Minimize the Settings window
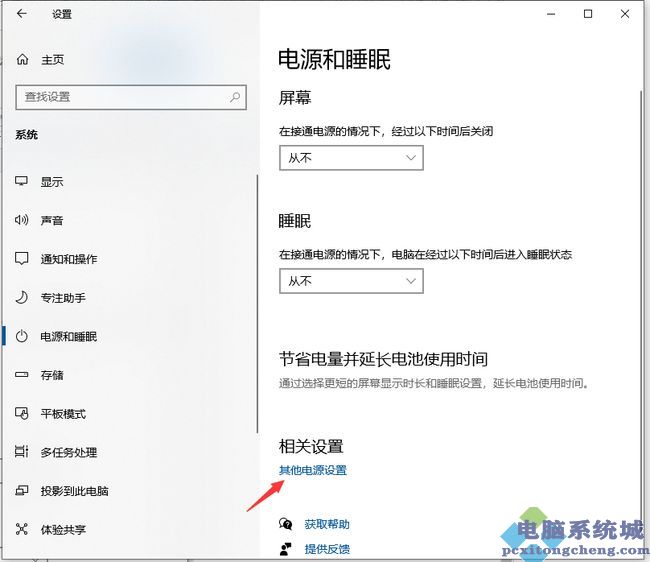 551,14
